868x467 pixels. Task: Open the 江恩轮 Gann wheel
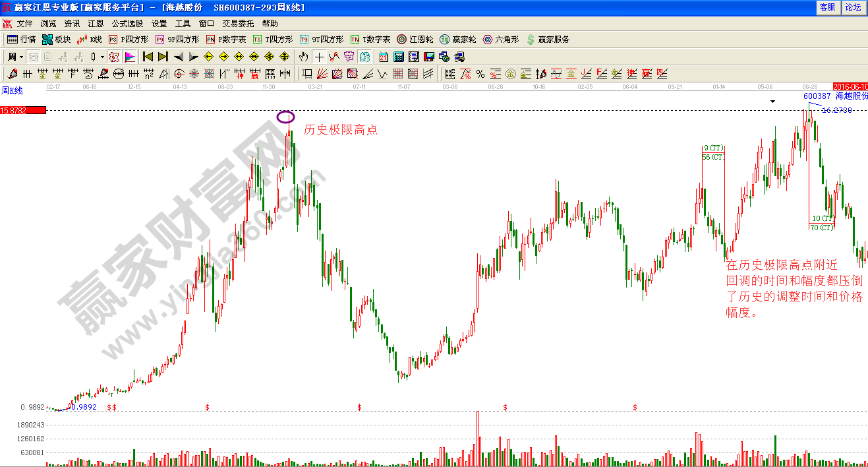coord(415,40)
